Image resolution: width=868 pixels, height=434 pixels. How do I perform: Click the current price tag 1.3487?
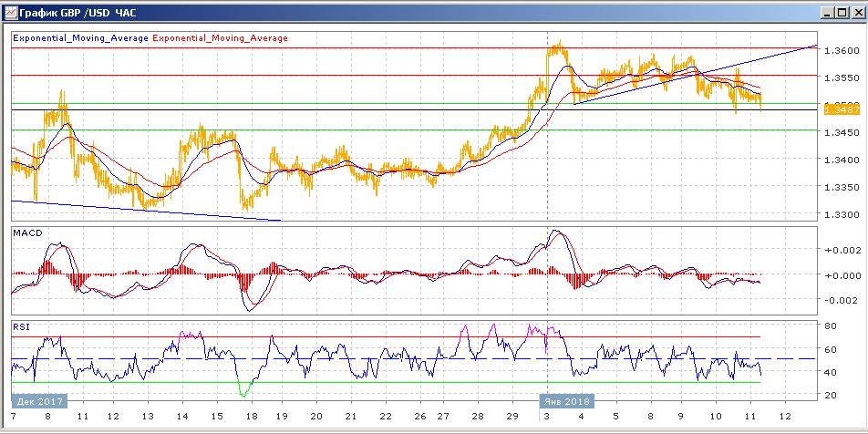pos(842,110)
